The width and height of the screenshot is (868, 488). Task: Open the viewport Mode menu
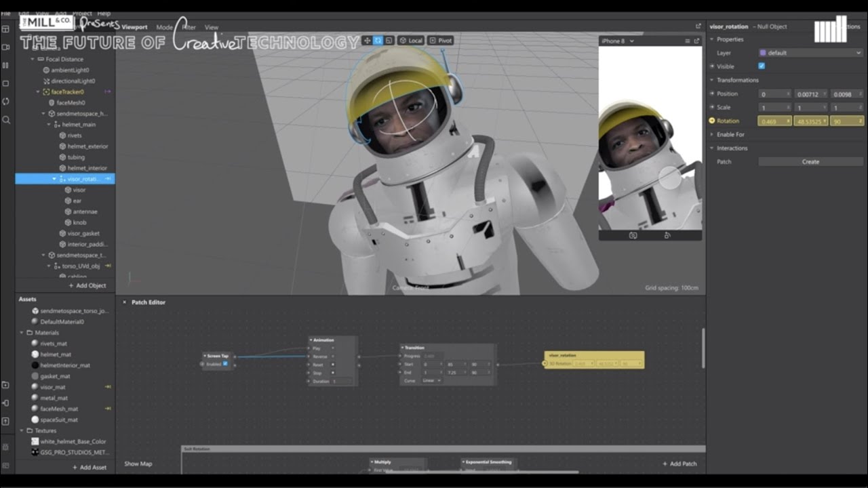click(165, 27)
